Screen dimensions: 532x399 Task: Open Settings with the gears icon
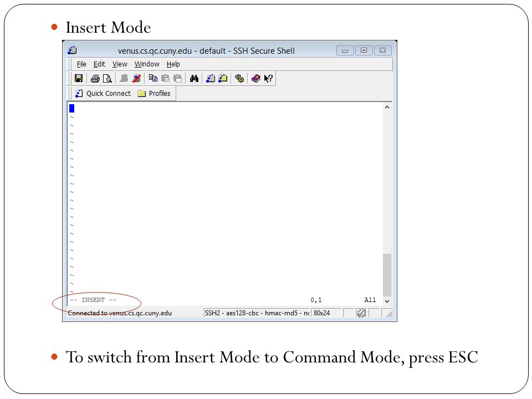pyautogui.click(x=239, y=78)
